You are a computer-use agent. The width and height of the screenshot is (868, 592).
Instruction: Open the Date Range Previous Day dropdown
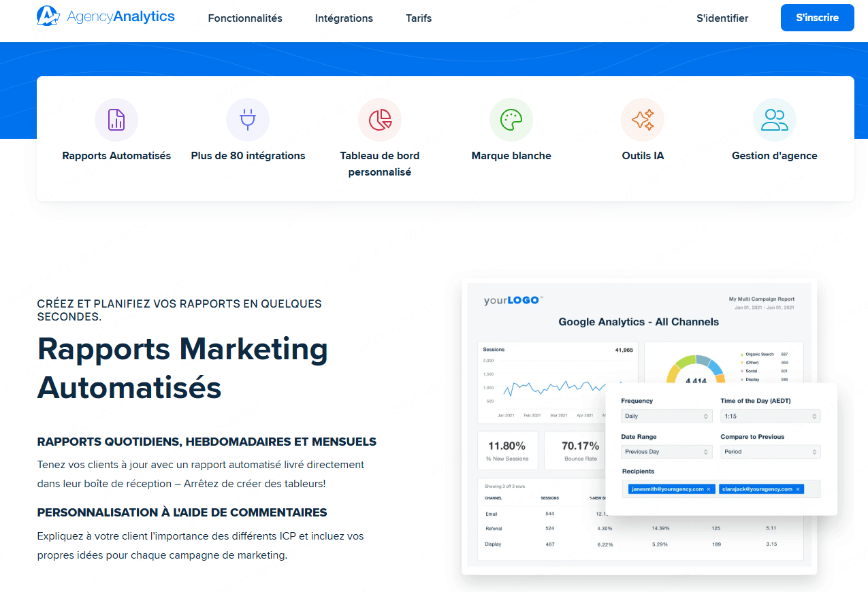[x=666, y=452]
